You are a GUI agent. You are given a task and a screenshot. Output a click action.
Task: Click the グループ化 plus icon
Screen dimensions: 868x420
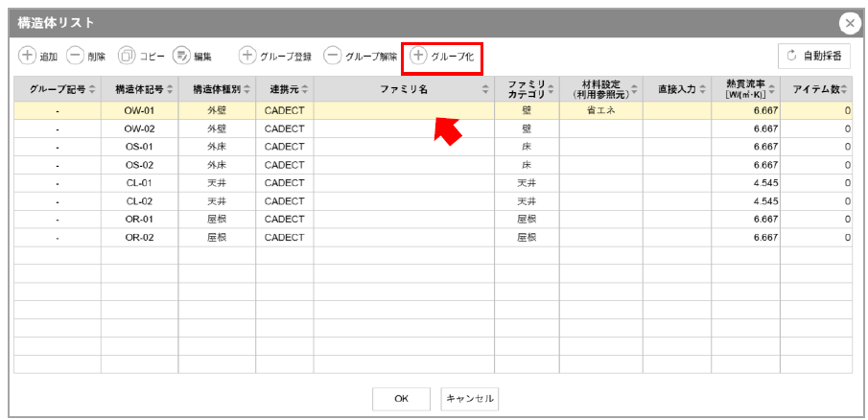tap(418, 57)
